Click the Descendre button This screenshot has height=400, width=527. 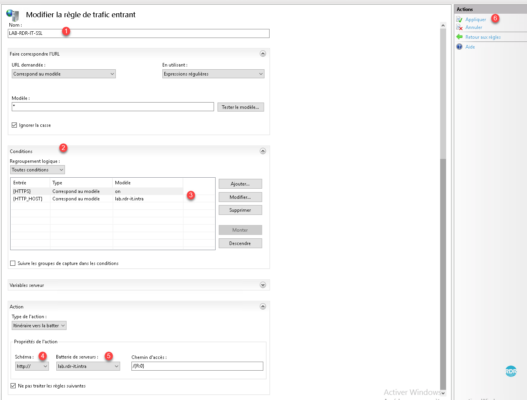[x=240, y=243]
